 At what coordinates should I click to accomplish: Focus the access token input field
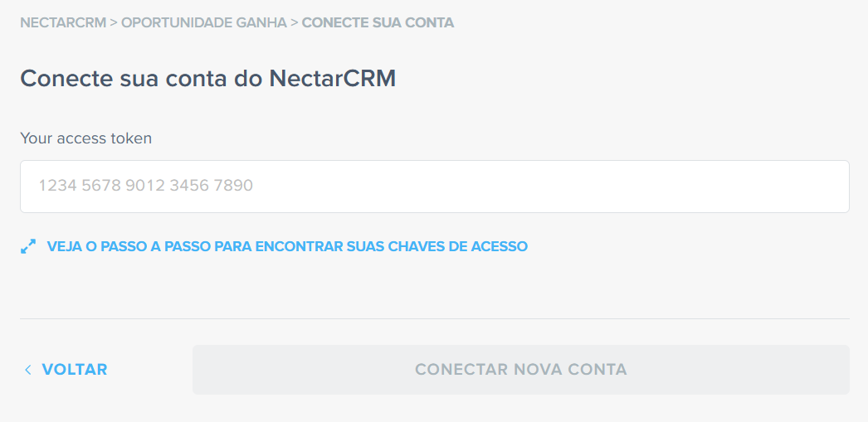coord(435,187)
